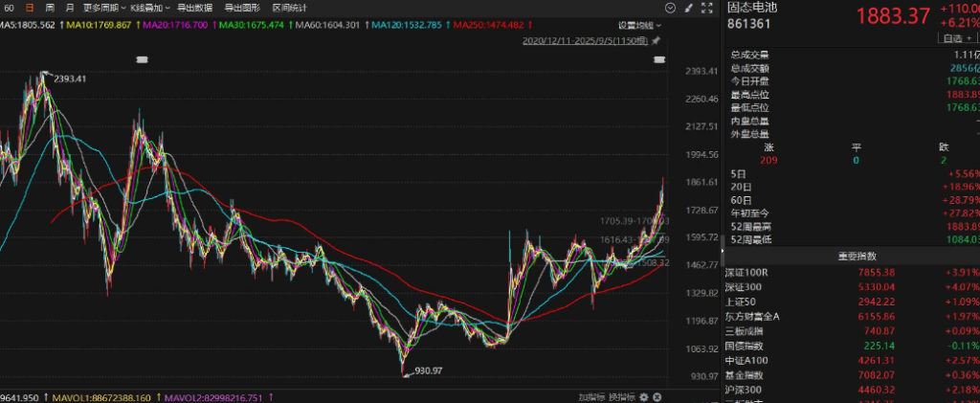Grab the right range slider handle
Screen dimensions: 980x403
tap(658, 59)
